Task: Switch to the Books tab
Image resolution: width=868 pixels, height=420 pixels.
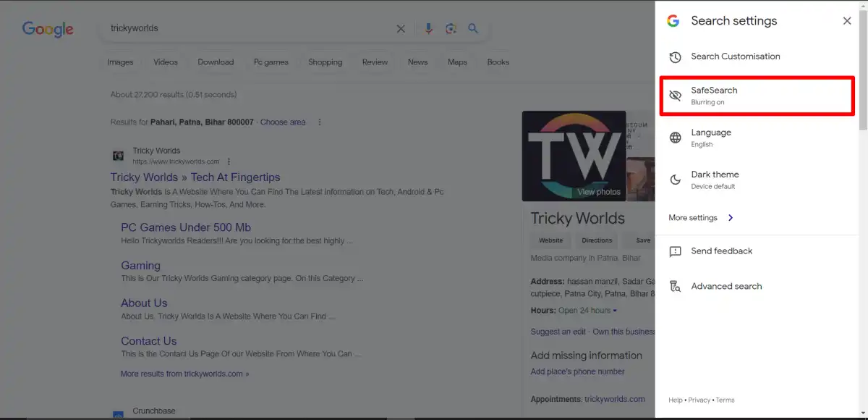Action: [x=498, y=62]
